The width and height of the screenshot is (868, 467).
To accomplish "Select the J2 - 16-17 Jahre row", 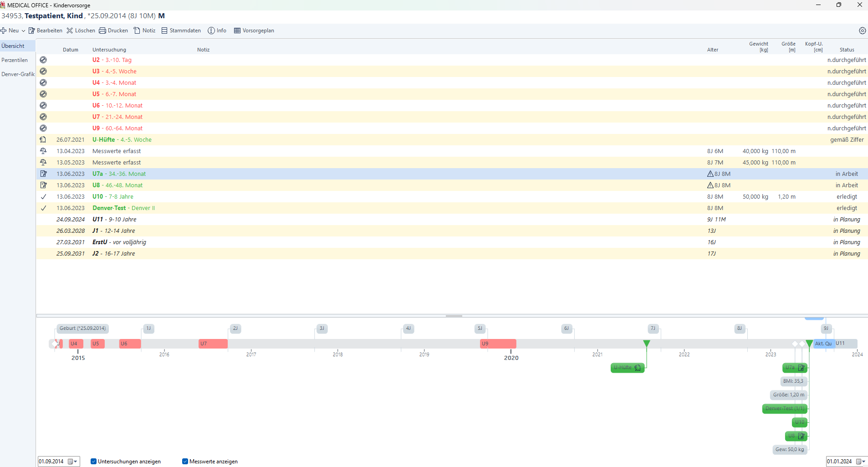I will point(452,253).
